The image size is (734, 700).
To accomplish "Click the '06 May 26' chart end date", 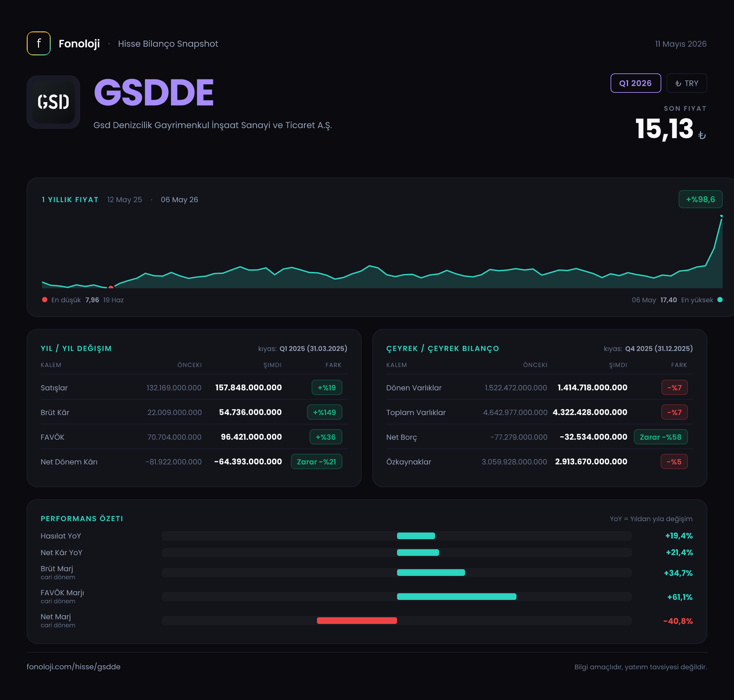I will pyautogui.click(x=179, y=200).
